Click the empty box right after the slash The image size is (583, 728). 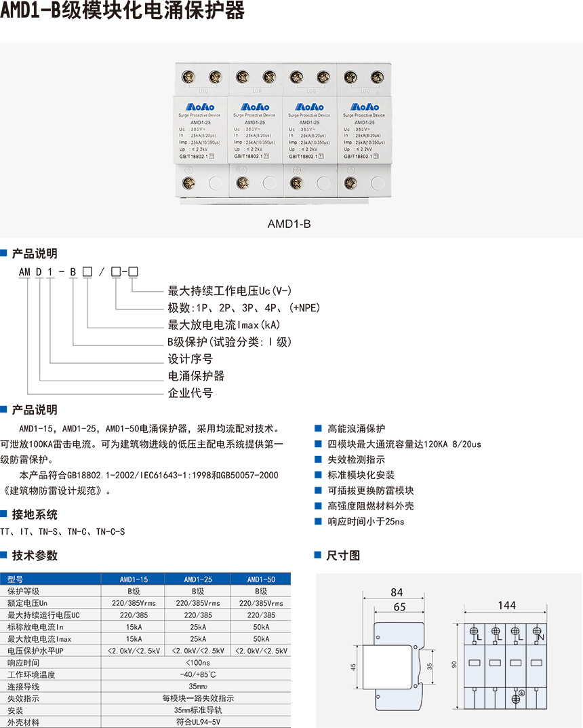[x=116, y=272]
